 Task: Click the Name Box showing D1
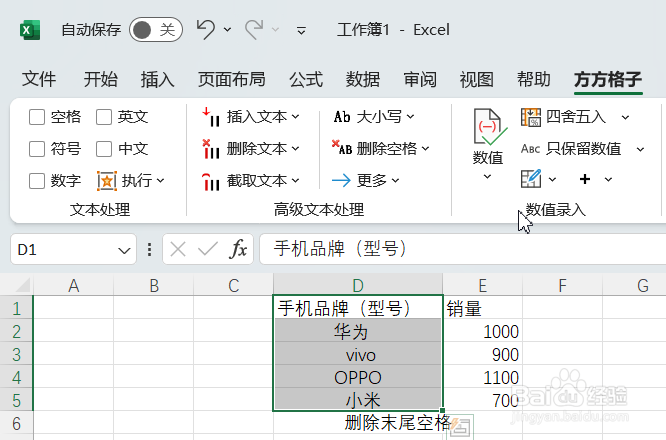64,249
